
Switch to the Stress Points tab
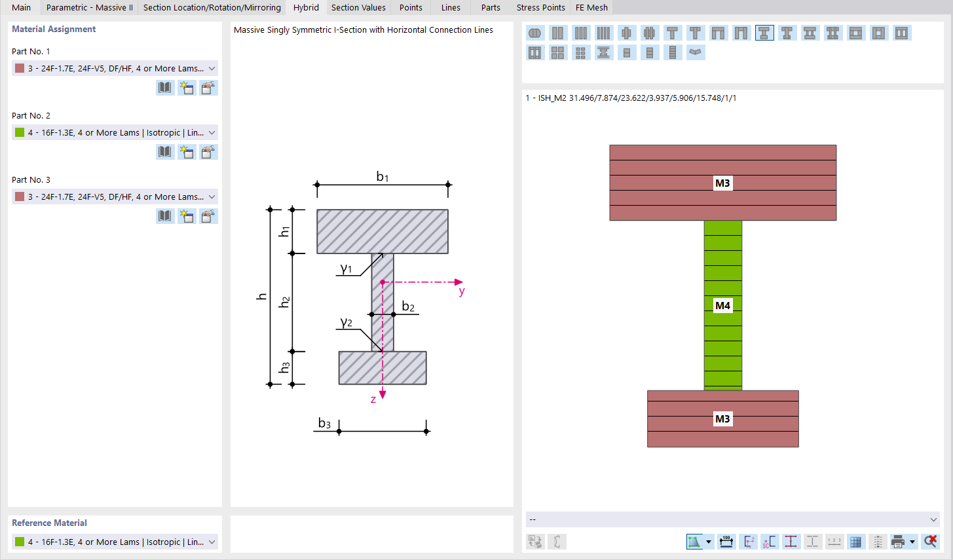540,7
